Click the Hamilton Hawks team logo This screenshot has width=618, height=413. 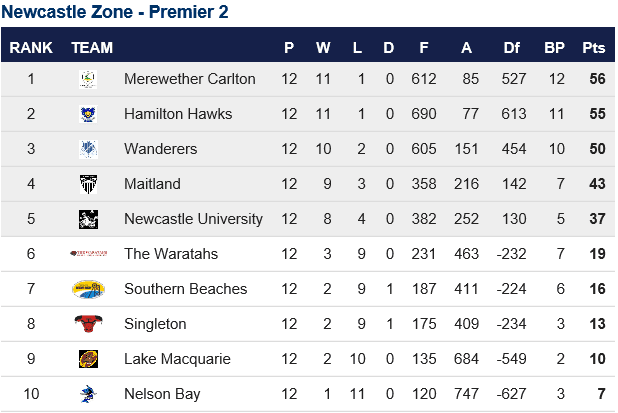pos(88,114)
